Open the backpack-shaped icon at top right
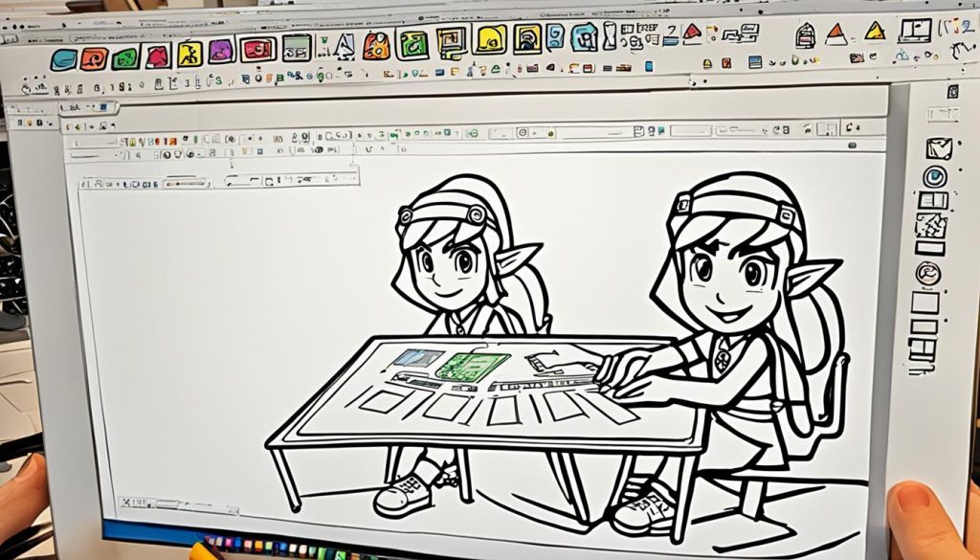The width and height of the screenshot is (980, 560). coord(805,35)
